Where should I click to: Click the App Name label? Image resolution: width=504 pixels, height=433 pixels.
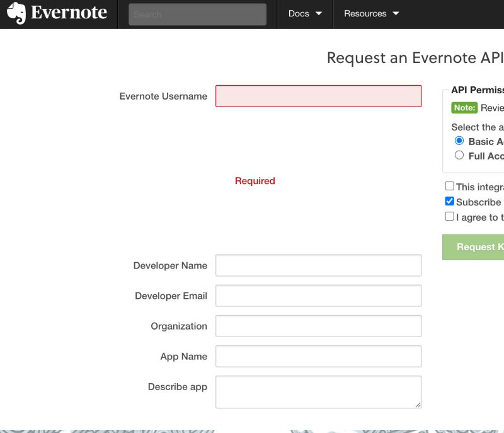[184, 357]
